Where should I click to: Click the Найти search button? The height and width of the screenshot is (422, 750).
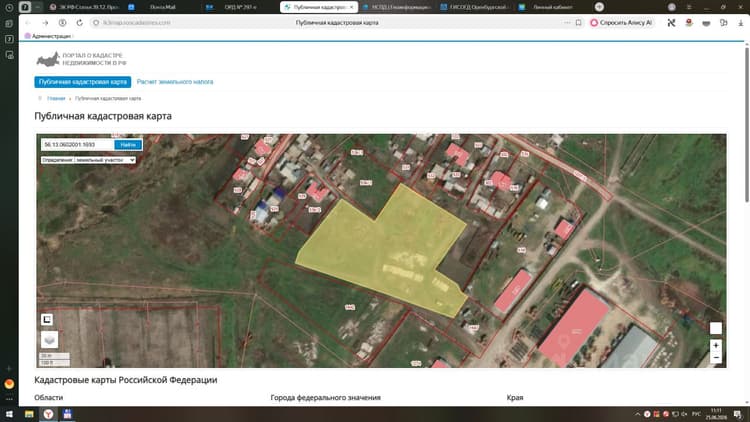pos(128,144)
